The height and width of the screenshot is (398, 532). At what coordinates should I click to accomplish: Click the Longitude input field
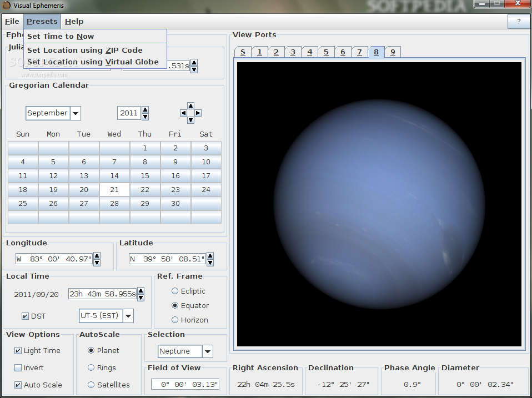tap(54, 259)
